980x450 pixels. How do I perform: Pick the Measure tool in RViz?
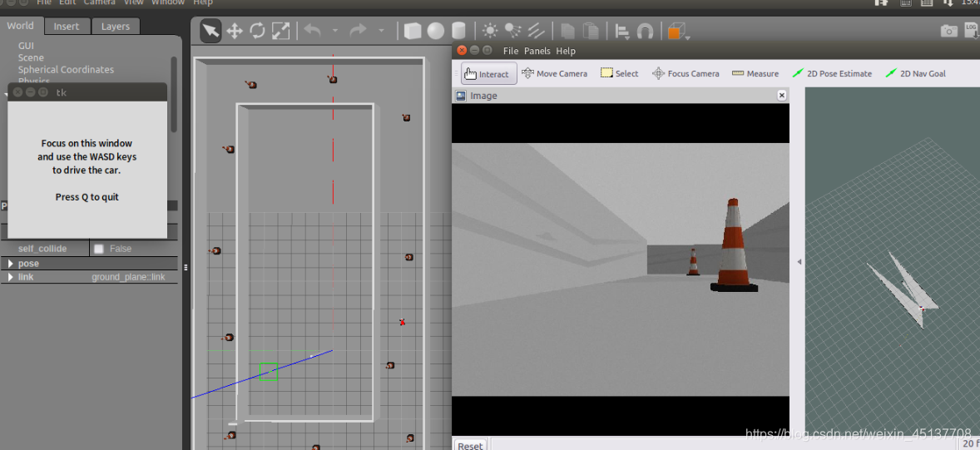pos(755,74)
